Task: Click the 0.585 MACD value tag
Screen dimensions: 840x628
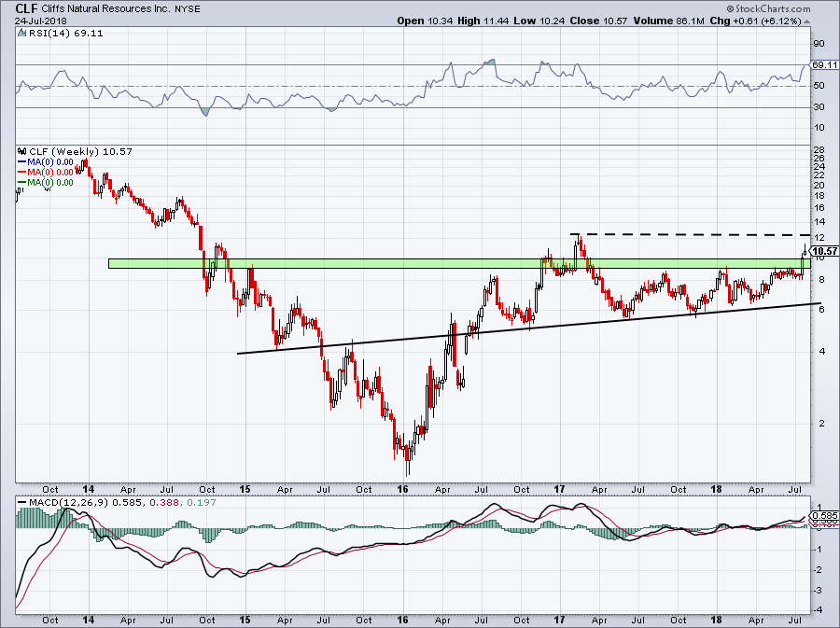Action: 825,516
